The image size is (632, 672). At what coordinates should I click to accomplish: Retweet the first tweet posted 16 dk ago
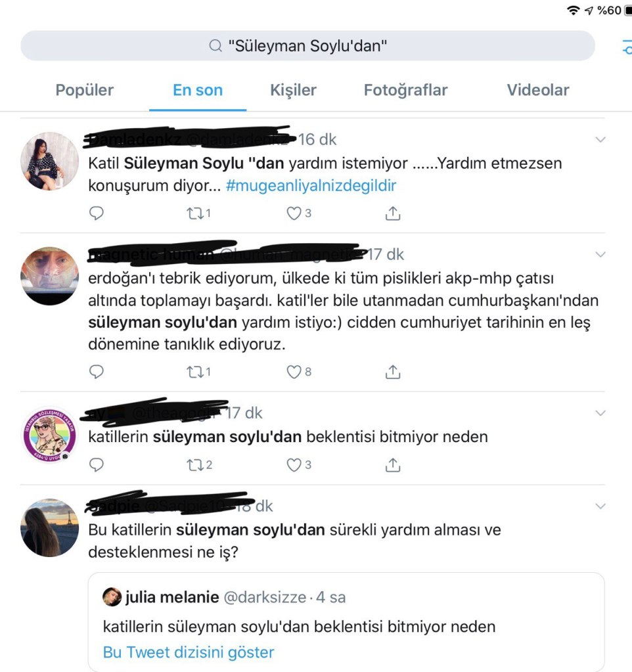click(198, 213)
